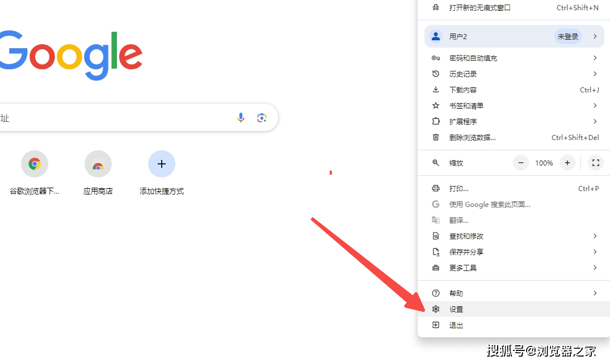Click the 保存并分享 icon
This screenshot has height=364, width=610.
point(436,252)
